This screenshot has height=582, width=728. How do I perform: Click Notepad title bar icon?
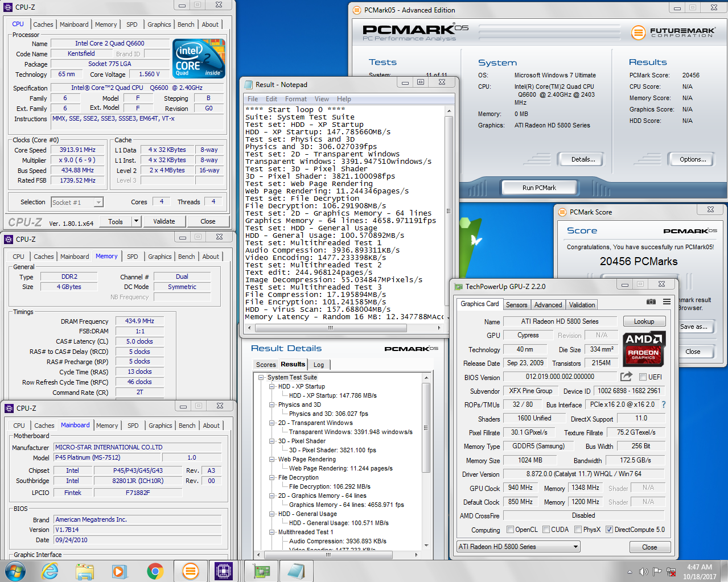pos(249,84)
